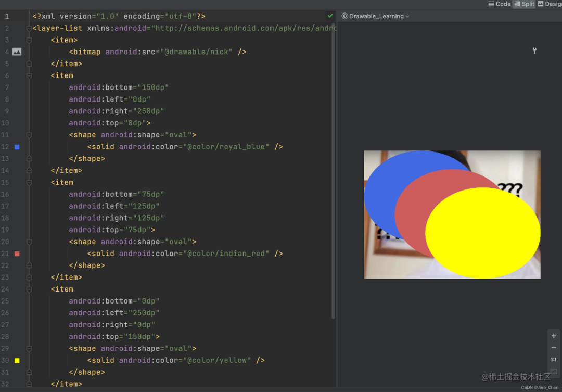The width and height of the screenshot is (562, 392).
Task: Reset zoom with the 1:1 icon
Action: (x=553, y=359)
